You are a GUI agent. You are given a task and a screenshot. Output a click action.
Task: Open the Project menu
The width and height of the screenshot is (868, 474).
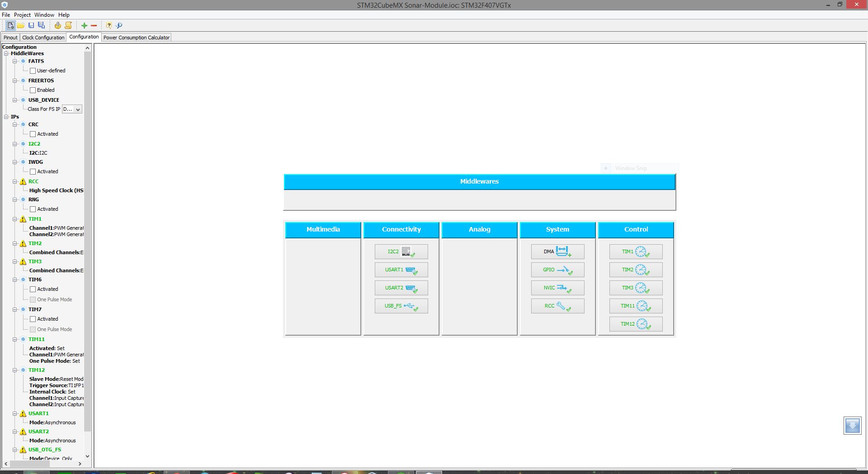click(22, 15)
